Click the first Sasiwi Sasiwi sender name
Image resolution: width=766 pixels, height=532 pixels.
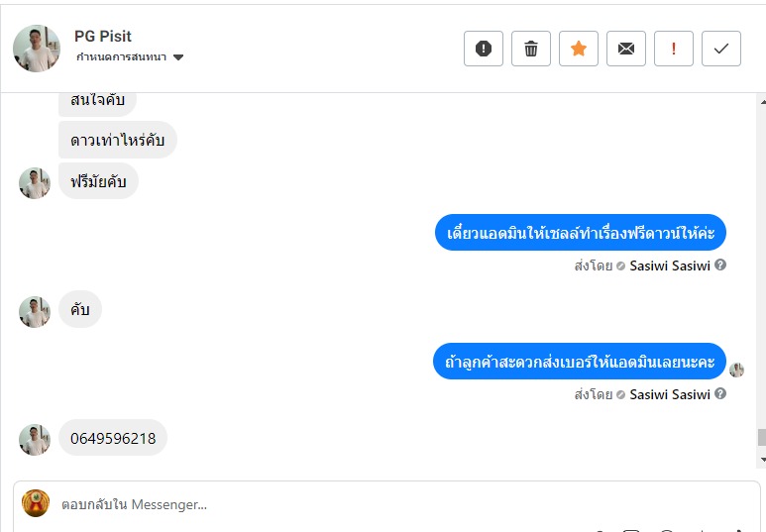(x=670, y=266)
